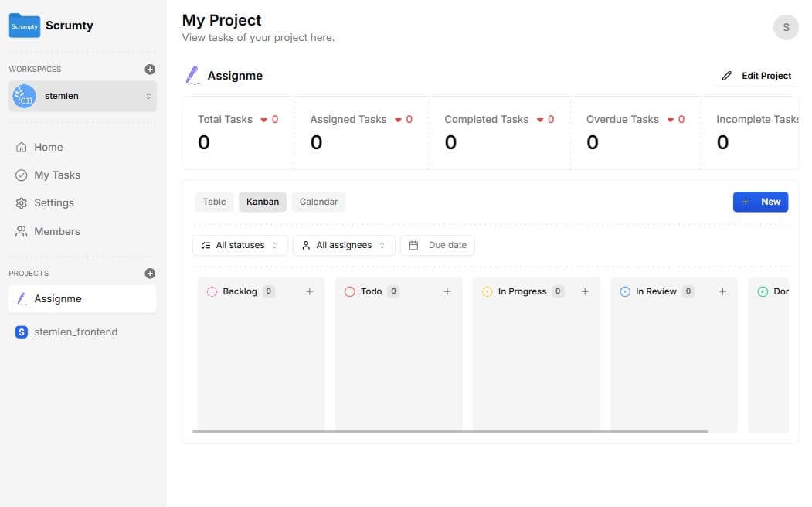Switch to the Table view tab

click(214, 202)
